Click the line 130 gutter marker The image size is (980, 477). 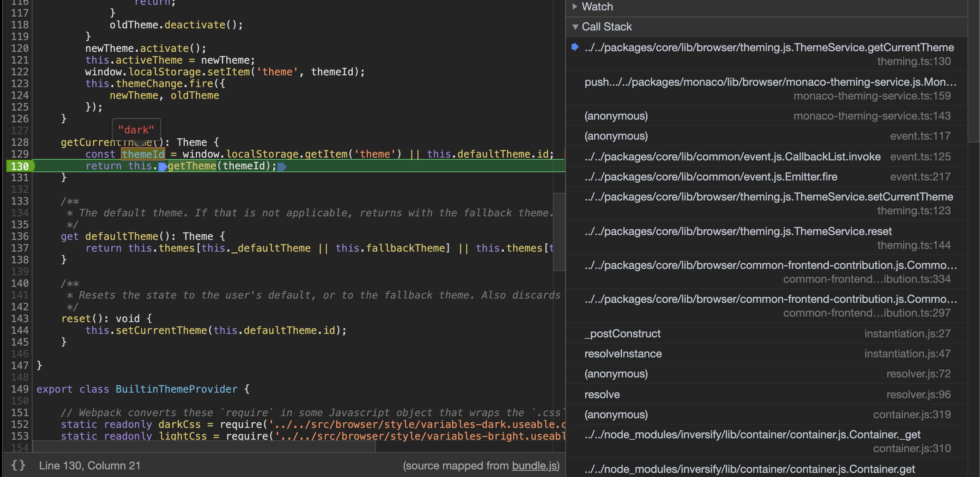tap(20, 166)
